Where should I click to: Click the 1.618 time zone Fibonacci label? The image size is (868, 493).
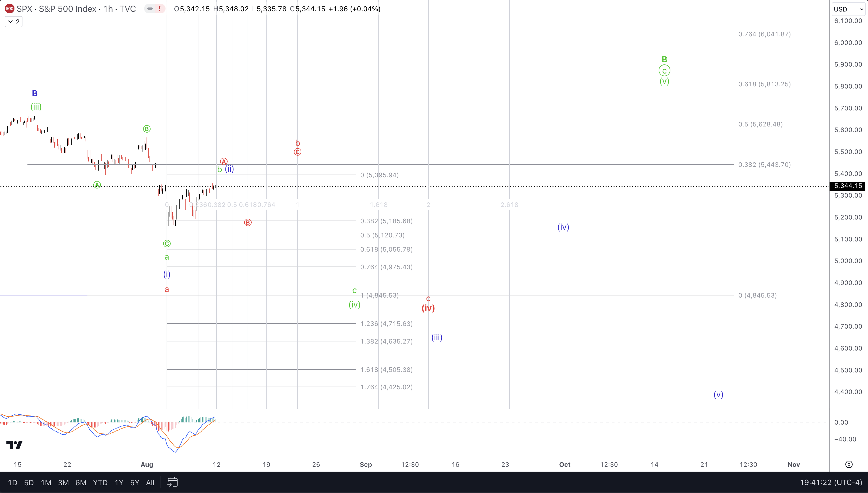(x=379, y=205)
